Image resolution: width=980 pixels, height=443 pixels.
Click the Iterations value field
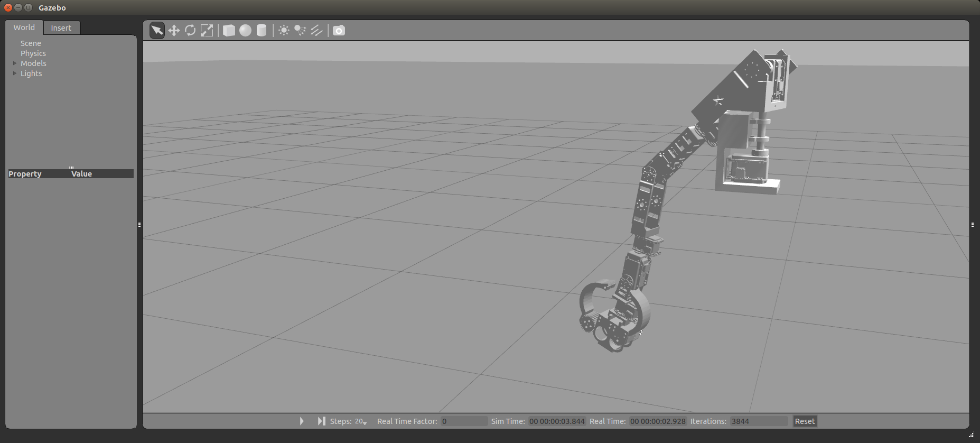coord(759,421)
